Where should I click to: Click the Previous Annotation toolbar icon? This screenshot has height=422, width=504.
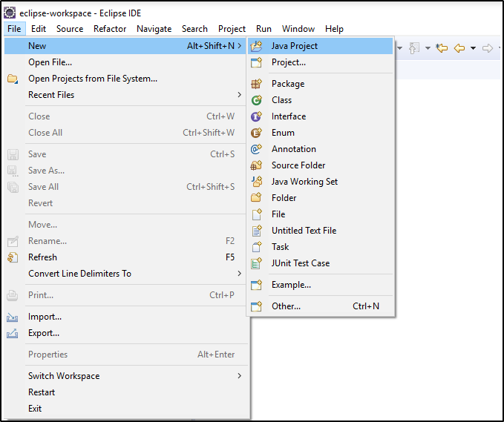point(414,48)
